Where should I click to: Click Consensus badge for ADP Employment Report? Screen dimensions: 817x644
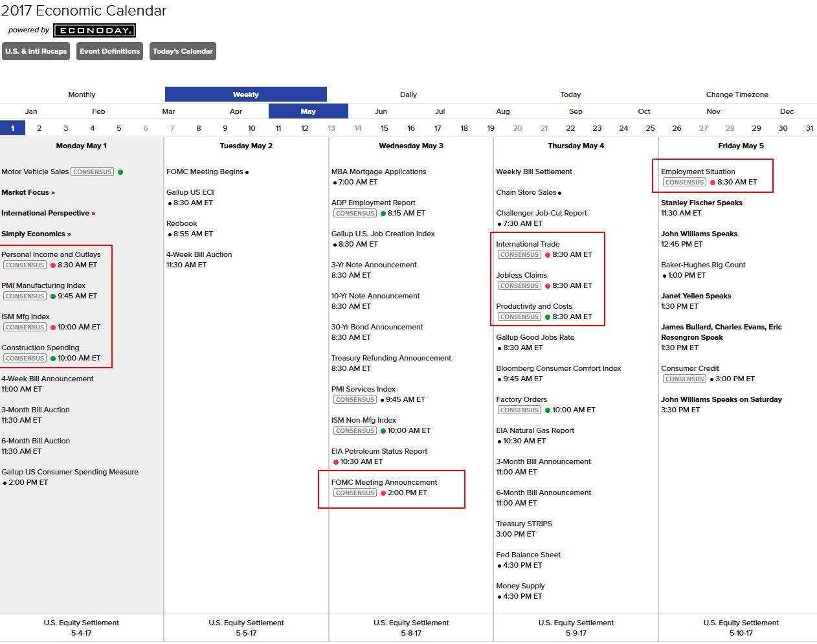(x=355, y=213)
